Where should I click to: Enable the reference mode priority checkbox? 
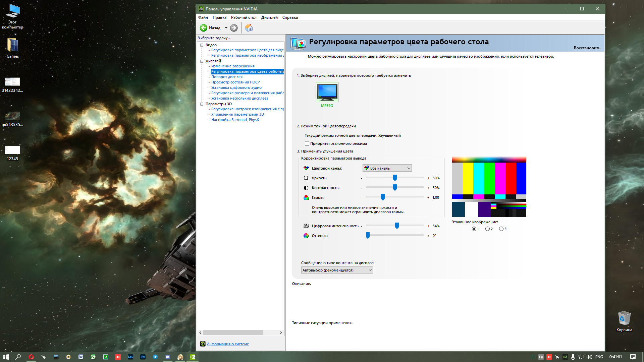point(307,143)
